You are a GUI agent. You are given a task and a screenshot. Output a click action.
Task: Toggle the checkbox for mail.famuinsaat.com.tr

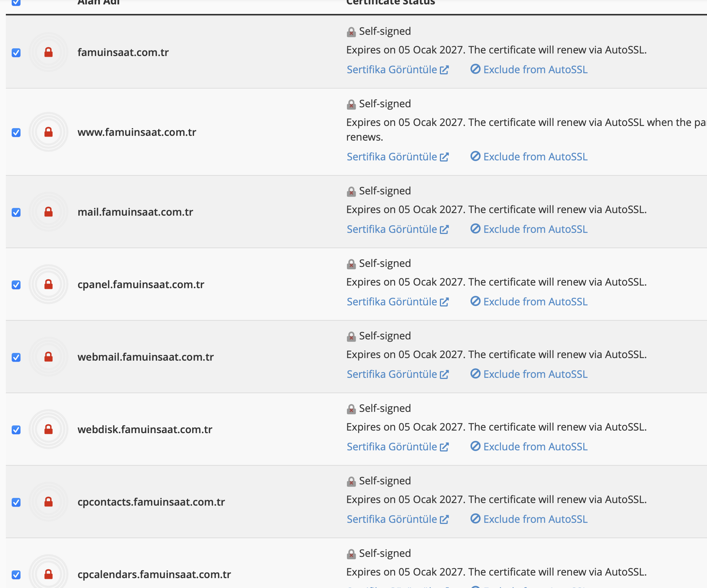16,212
